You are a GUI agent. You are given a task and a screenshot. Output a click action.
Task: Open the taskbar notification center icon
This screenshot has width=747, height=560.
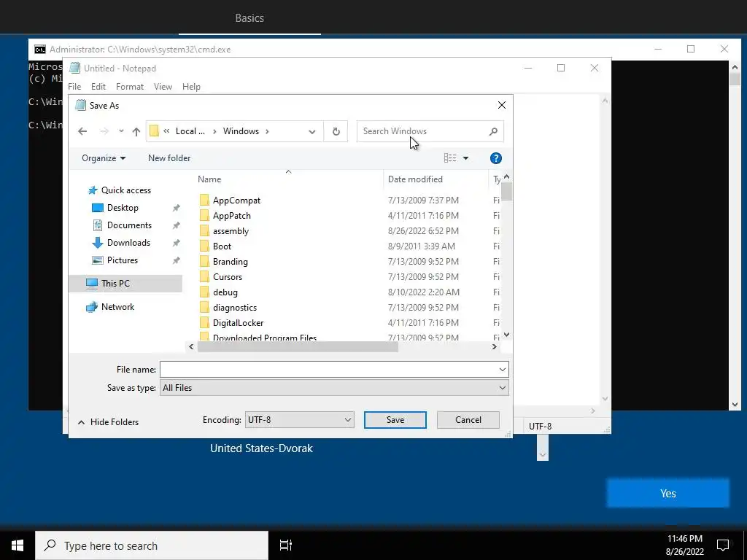point(723,545)
